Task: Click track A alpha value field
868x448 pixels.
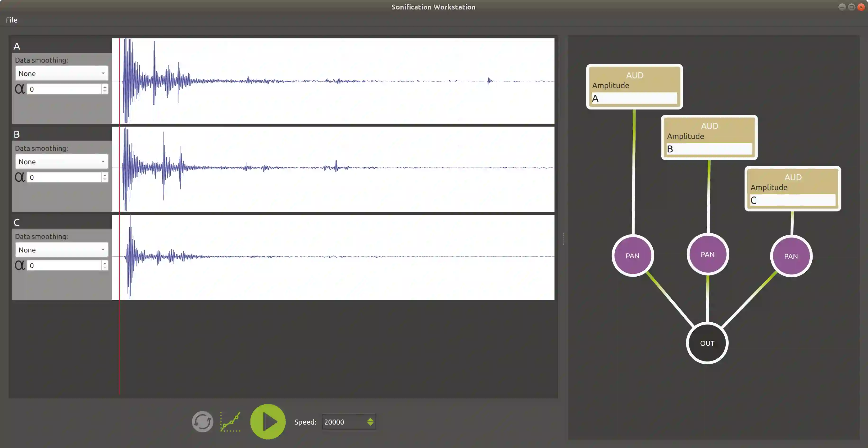Action: [64, 89]
